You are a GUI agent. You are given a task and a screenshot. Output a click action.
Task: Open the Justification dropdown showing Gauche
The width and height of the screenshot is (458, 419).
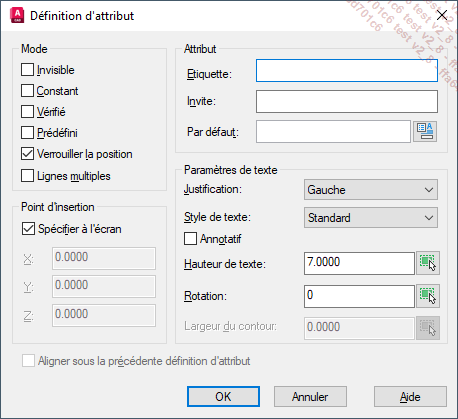pos(371,190)
